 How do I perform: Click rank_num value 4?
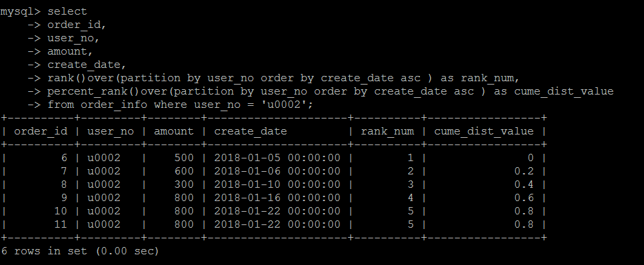pos(411,198)
